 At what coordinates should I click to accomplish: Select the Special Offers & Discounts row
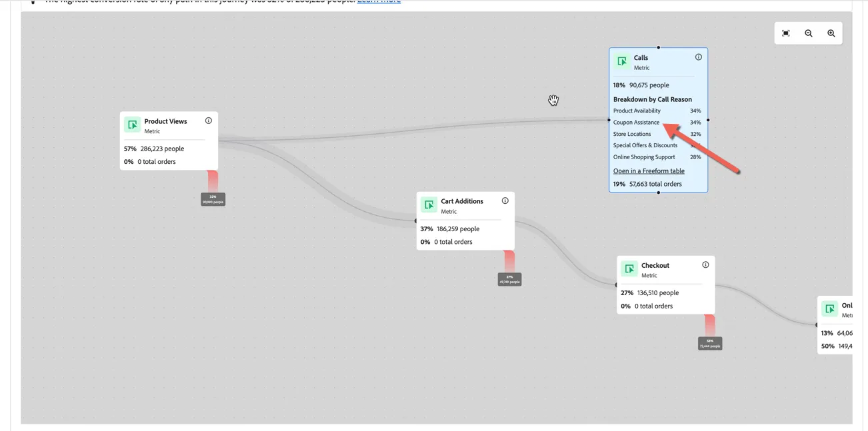coord(657,145)
